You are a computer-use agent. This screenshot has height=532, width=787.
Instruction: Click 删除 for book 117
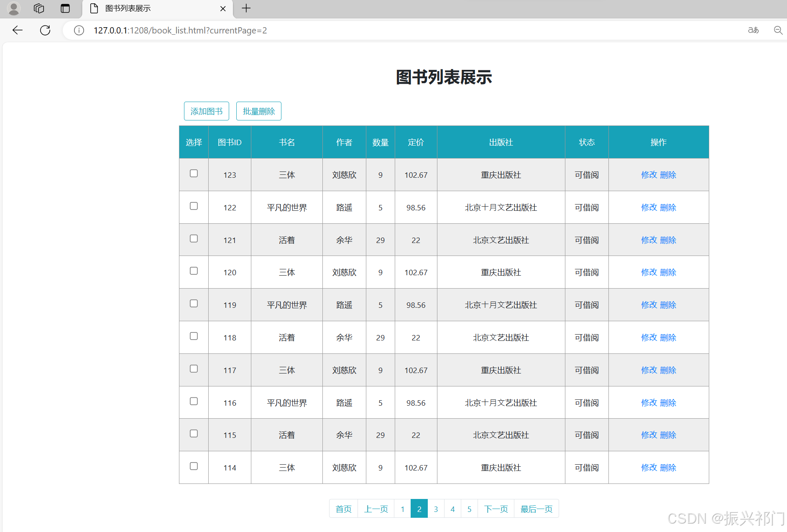[668, 370]
